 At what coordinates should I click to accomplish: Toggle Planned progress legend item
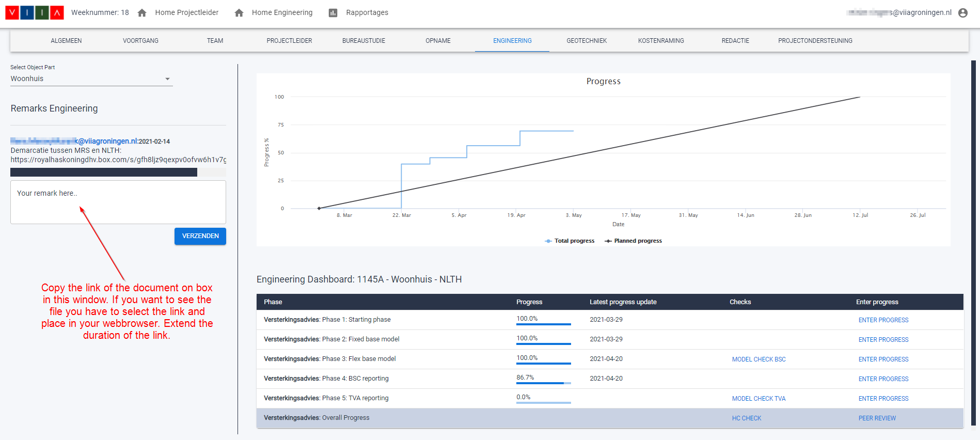pyautogui.click(x=634, y=241)
